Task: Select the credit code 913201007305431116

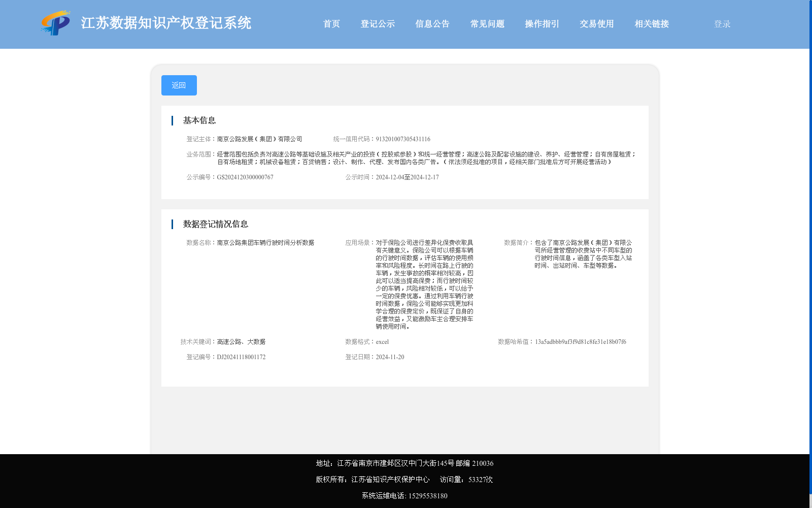Action: point(403,139)
